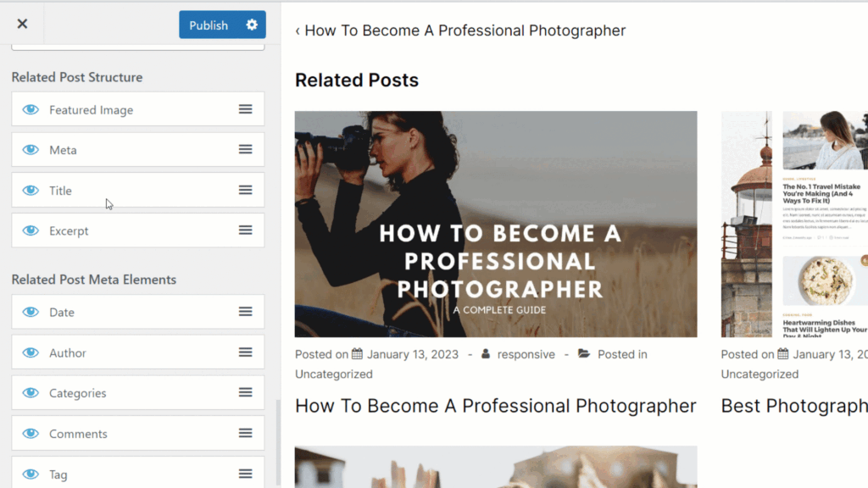
Task: Click the Meta row reorder handle
Action: [x=245, y=149]
